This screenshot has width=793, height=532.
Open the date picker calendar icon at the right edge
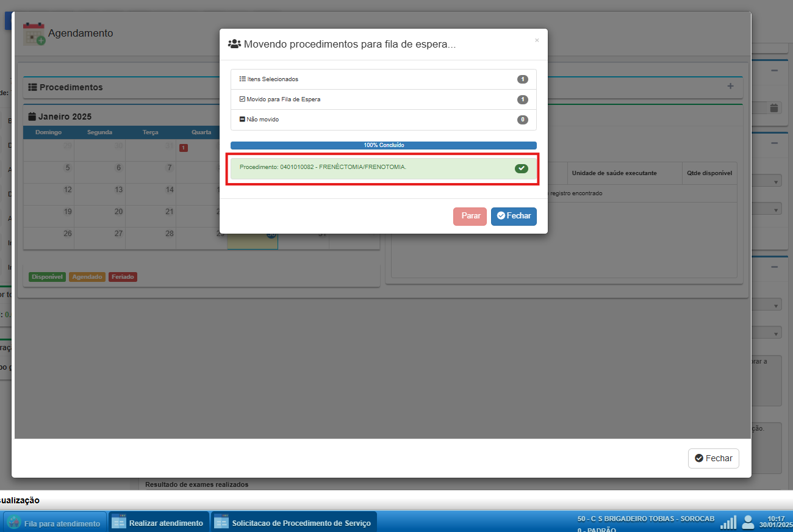[x=774, y=108]
